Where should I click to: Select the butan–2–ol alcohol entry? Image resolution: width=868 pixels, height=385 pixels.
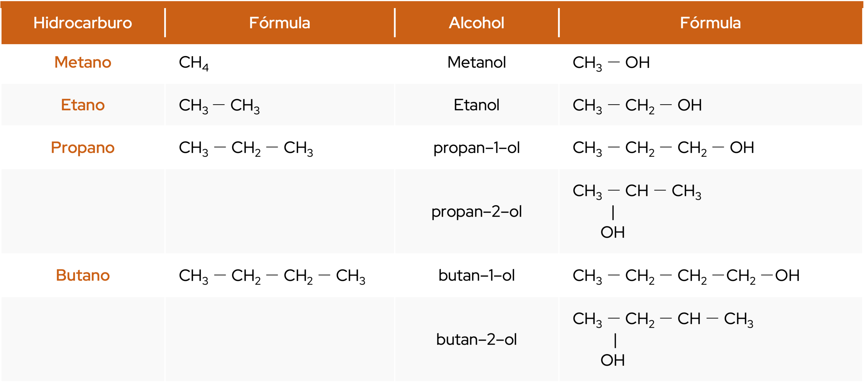coord(477,339)
